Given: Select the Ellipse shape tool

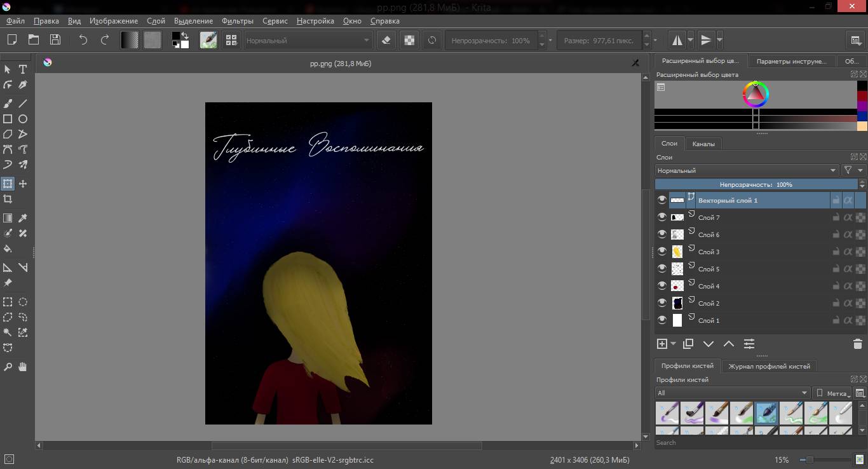Looking at the screenshot, I should point(23,119).
